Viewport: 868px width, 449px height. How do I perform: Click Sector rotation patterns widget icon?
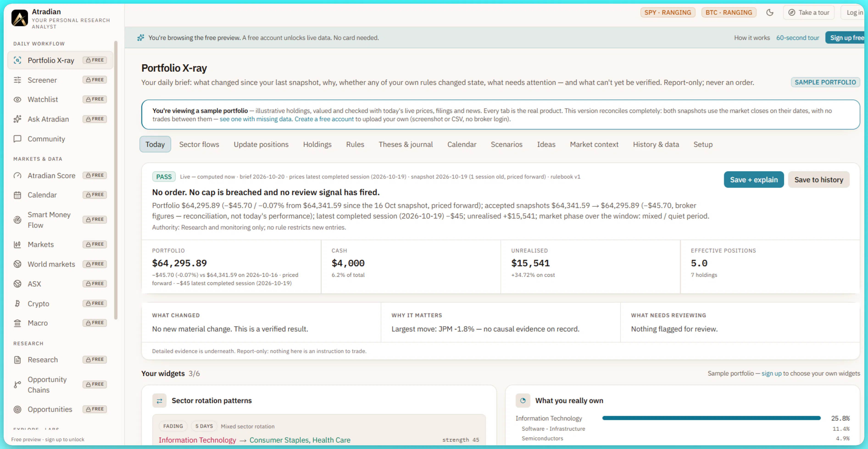click(x=159, y=401)
